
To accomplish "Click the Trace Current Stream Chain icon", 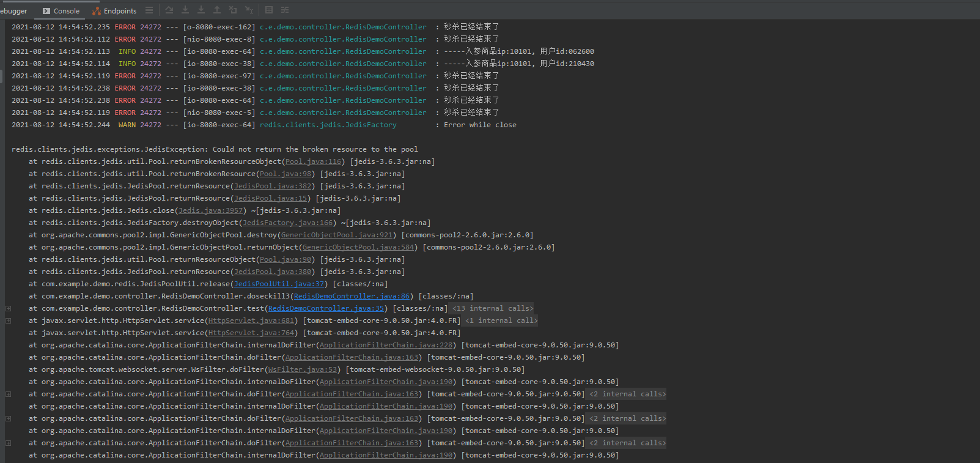I will point(285,10).
